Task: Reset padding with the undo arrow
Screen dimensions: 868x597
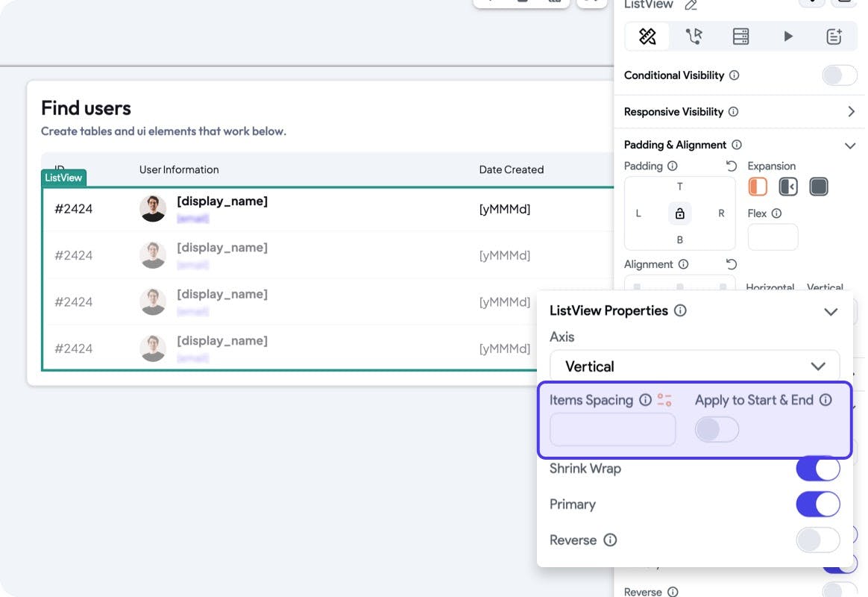Action: click(731, 166)
